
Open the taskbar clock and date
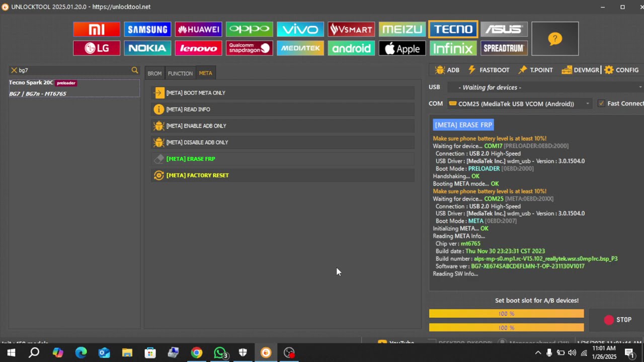tap(604, 352)
